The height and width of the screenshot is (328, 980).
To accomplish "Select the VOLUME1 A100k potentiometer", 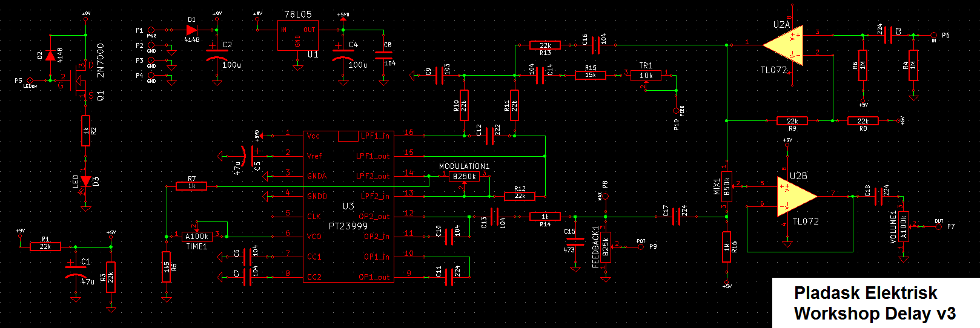I will click(903, 227).
